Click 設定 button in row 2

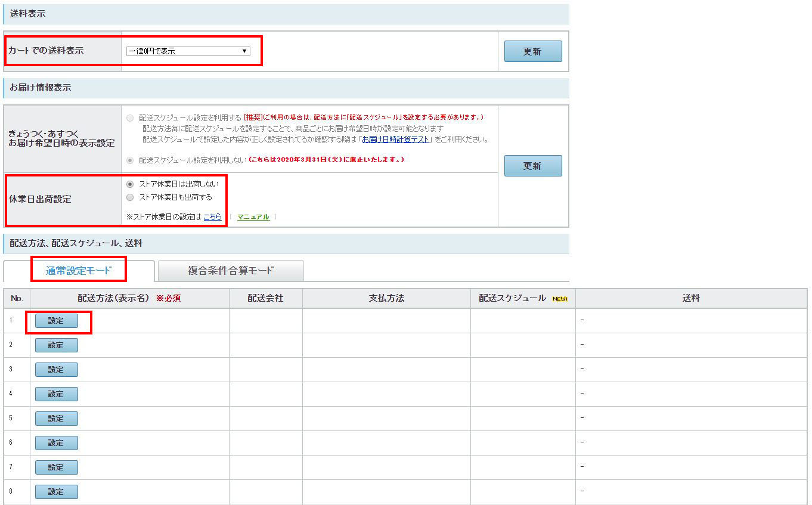[x=56, y=345]
